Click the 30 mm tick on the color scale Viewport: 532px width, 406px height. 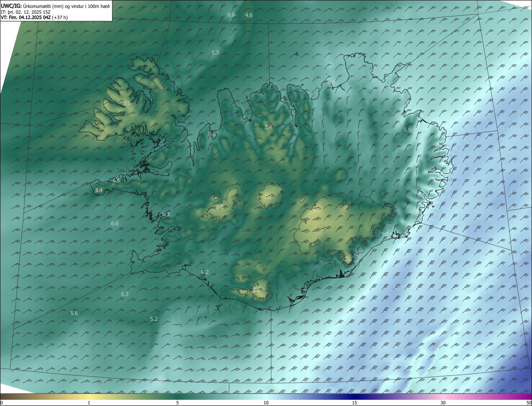tap(443, 403)
